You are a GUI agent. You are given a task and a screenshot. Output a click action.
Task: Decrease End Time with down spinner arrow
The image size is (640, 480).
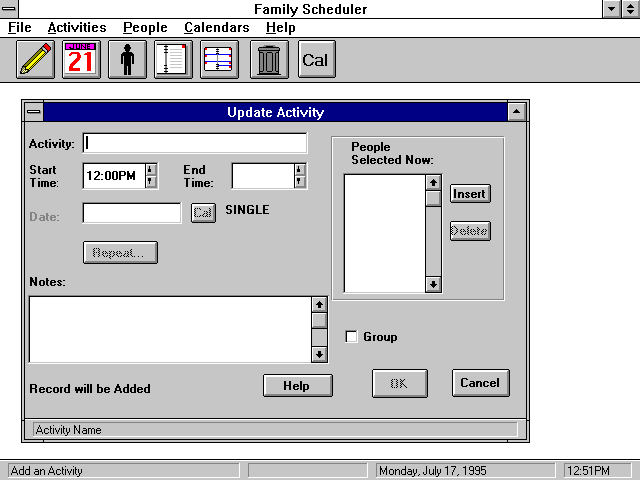point(299,182)
